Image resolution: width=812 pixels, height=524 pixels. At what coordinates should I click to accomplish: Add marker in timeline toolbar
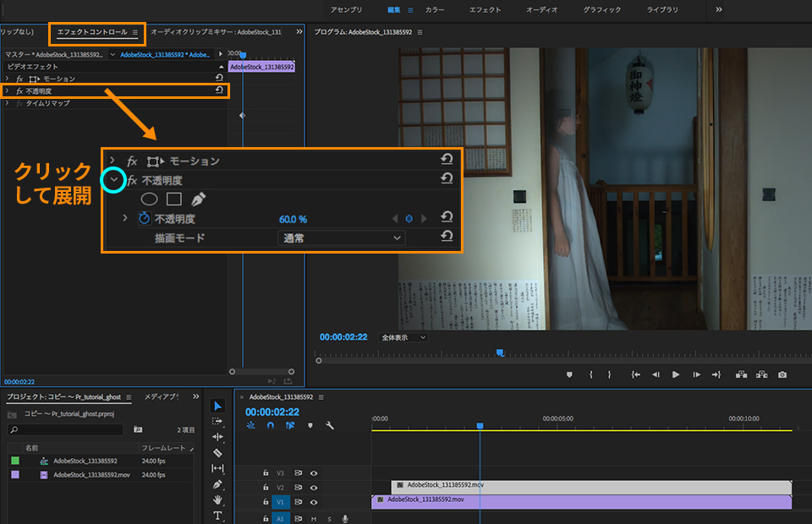pyautogui.click(x=310, y=426)
